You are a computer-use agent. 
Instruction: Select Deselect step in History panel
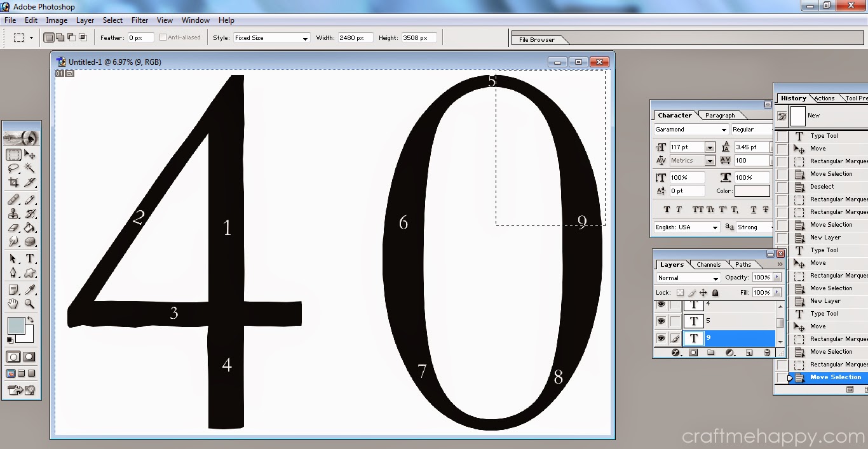coord(822,187)
